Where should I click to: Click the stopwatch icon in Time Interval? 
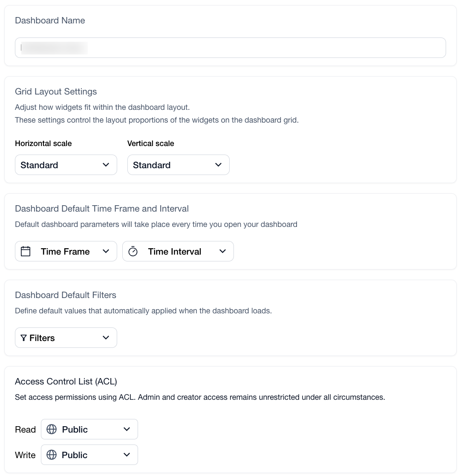point(133,251)
